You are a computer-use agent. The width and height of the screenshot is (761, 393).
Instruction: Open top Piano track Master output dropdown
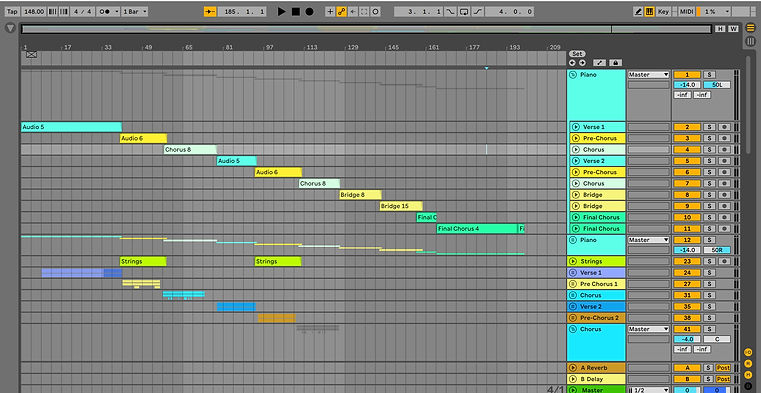coord(649,75)
